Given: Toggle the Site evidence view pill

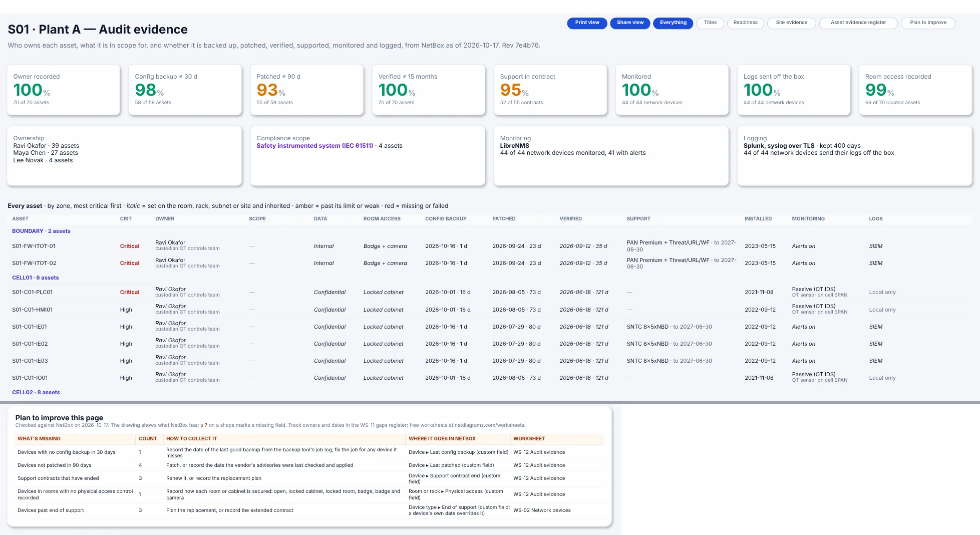Looking at the screenshot, I should (791, 23).
